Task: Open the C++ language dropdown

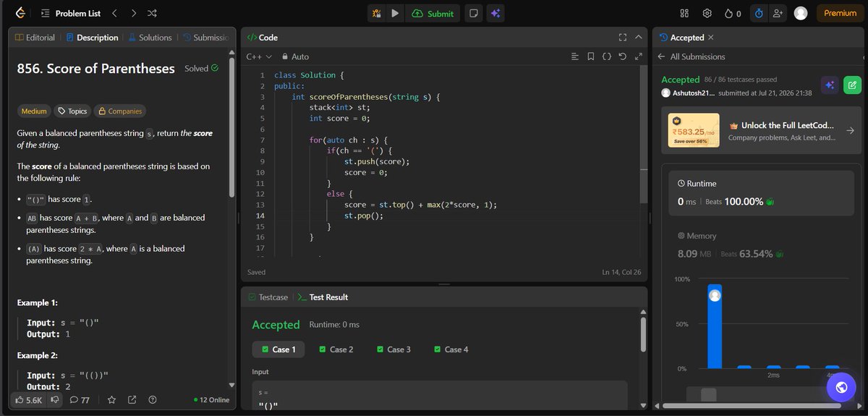Action: [259, 56]
